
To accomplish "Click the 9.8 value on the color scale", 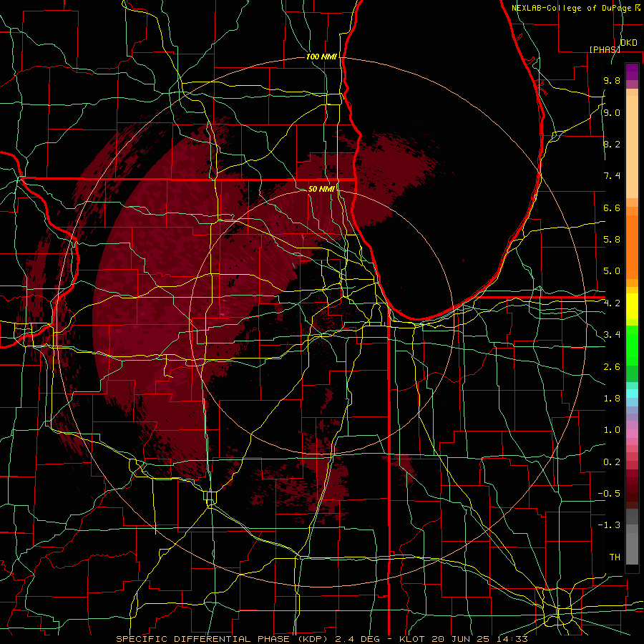I will click(612, 81).
